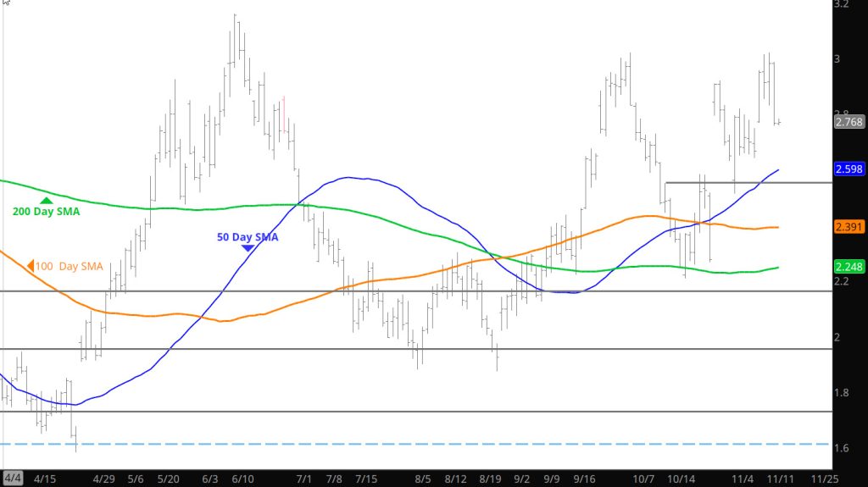Select the green 2.248 price tag
This screenshot has height=487, width=868.
point(849,268)
